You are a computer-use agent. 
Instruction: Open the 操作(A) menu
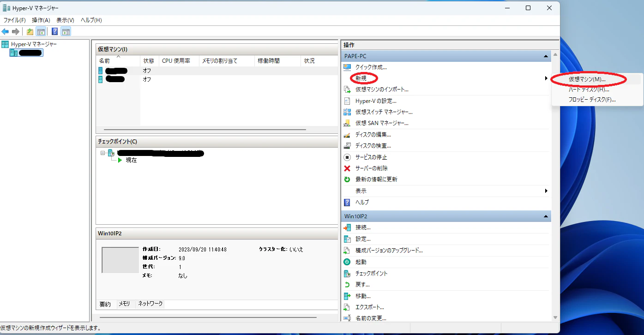coord(41,20)
